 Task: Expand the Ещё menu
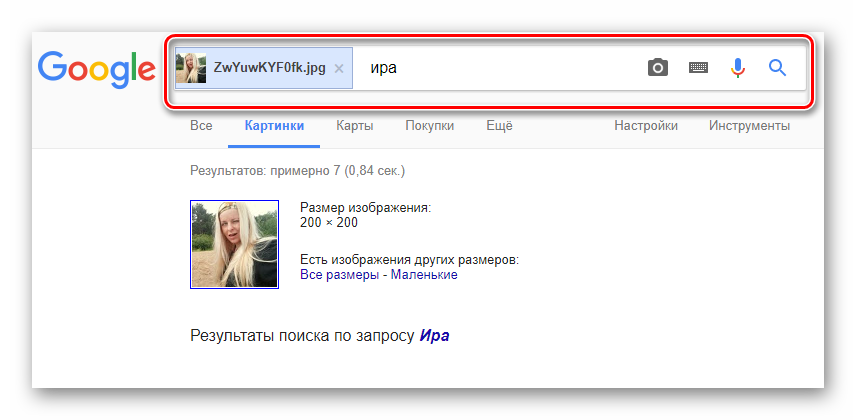(x=499, y=126)
